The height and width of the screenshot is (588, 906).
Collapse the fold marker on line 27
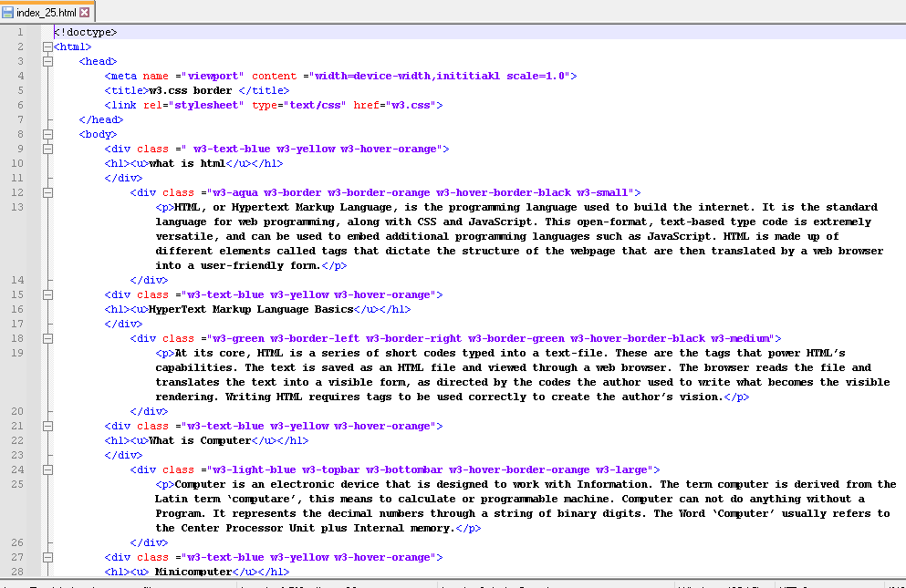(x=47, y=557)
